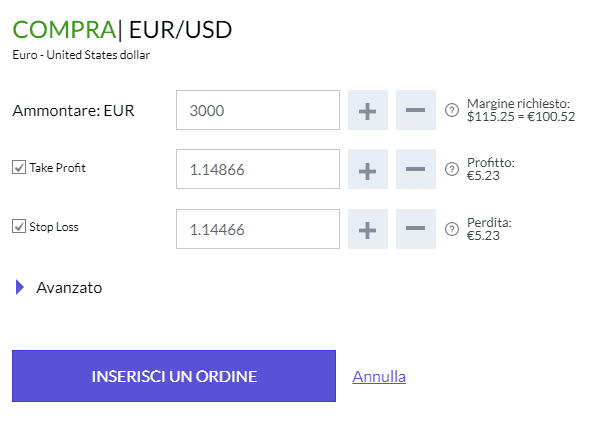Submit with Inserisci un ordine button
The height and width of the screenshot is (424, 599).
[174, 376]
